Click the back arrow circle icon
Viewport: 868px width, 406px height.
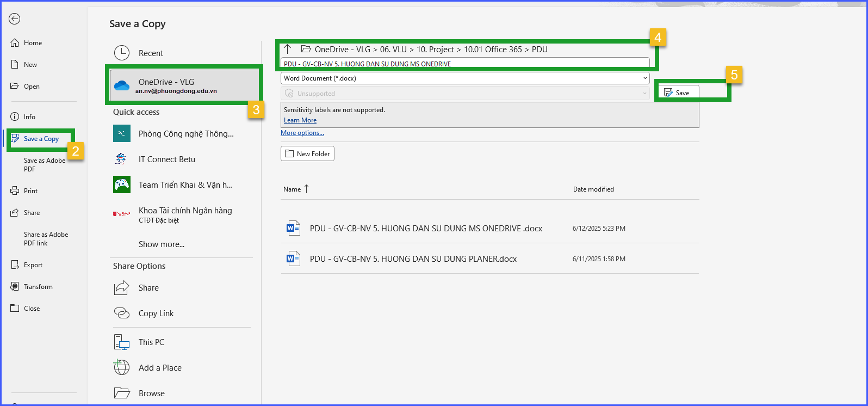[x=15, y=19]
